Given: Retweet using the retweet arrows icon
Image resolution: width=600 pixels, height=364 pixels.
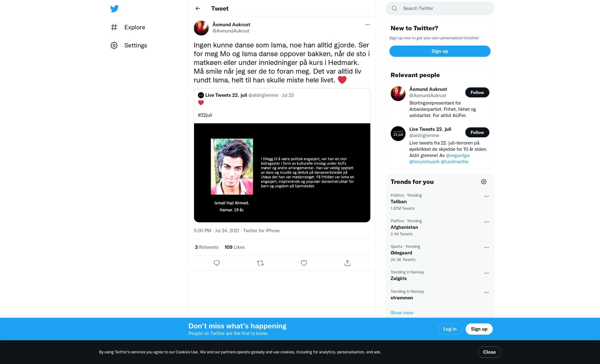Looking at the screenshot, I should coord(260,263).
